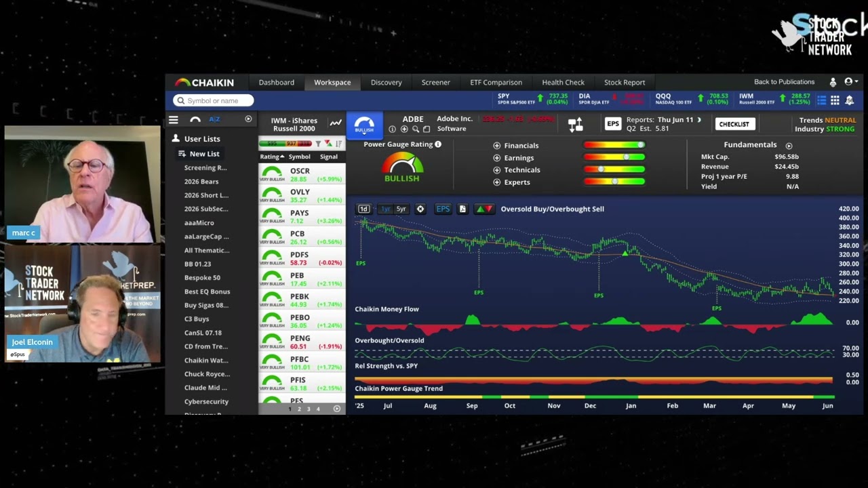Sort lists alphabetically with A-Z icon

tap(214, 119)
